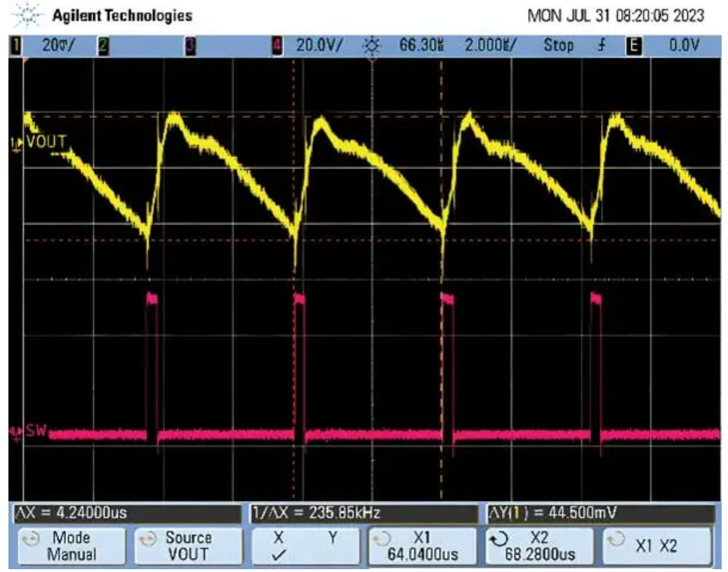The width and height of the screenshot is (728, 572).
Task: Click the SW waveform label
Action: coord(37,432)
